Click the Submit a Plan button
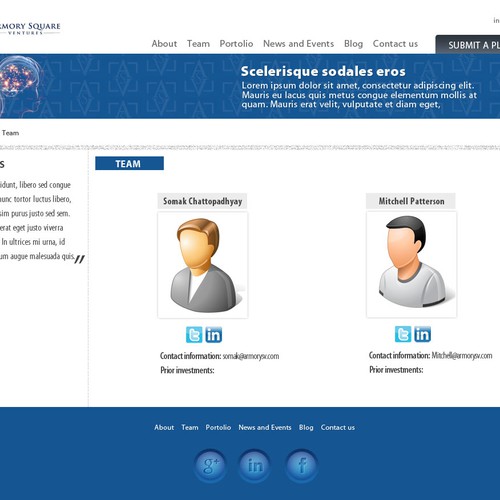Image resolution: width=500 pixels, height=500 pixels. pos(468,44)
